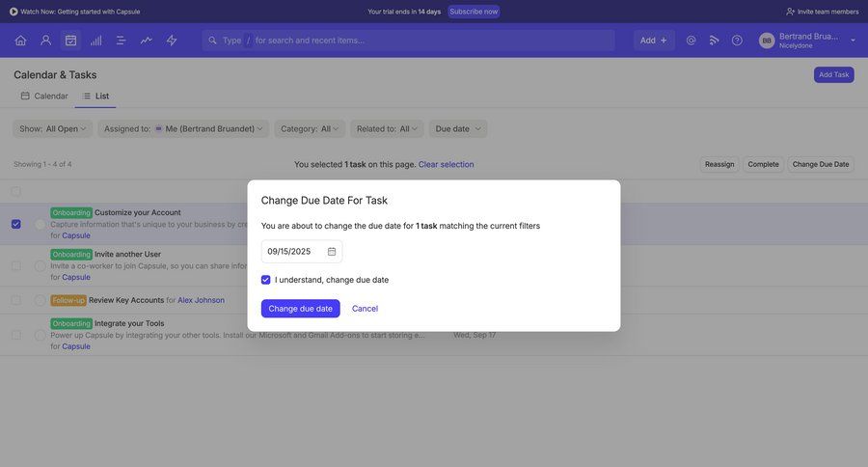Image resolution: width=868 pixels, height=467 pixels.
Task: Click Cancel in the dialog
Action: click(365, 309)
